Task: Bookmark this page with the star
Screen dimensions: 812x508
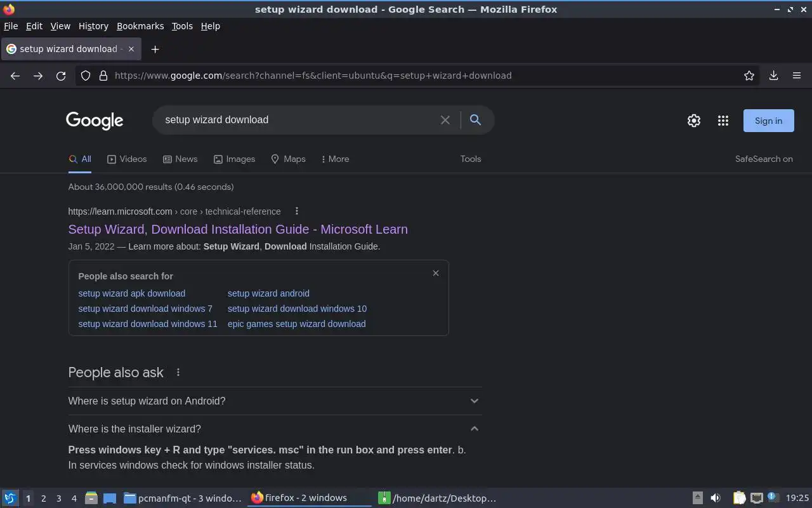Action: point(749,76)
